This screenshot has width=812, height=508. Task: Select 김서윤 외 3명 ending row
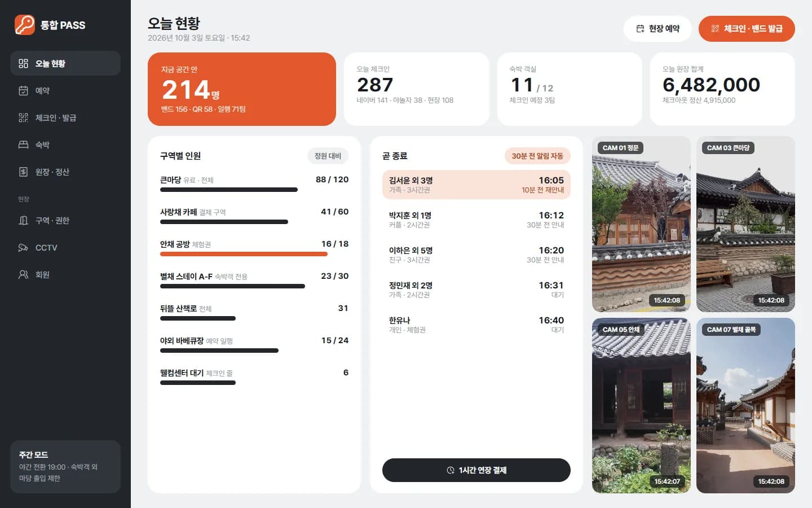[476, 185]
